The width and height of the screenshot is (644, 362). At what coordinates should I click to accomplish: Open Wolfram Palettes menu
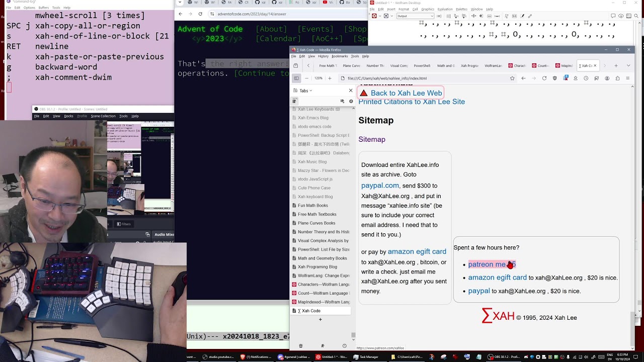coord(461,9)
